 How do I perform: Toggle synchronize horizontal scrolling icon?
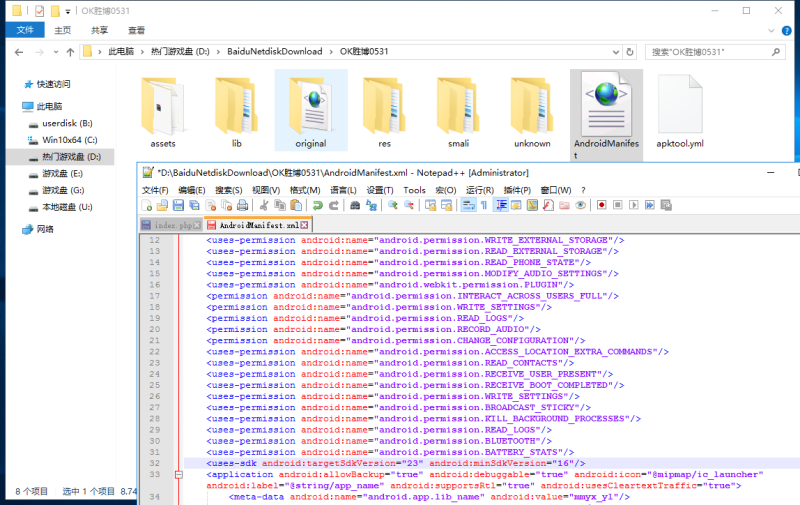pyautogui.click(x=446, y=205)
